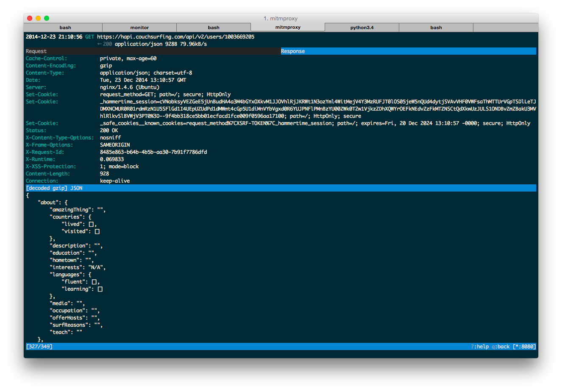Switch to the first bash tab
The image size is (562, 392).
[65, 27]
